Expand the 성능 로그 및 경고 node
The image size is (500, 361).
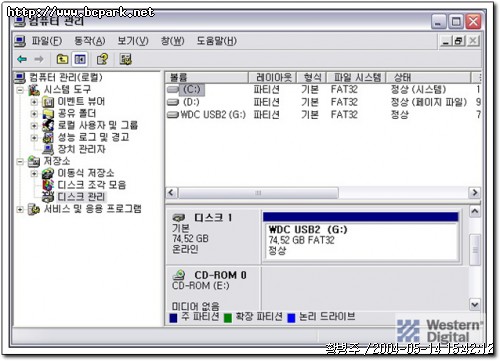click(34, 137)
